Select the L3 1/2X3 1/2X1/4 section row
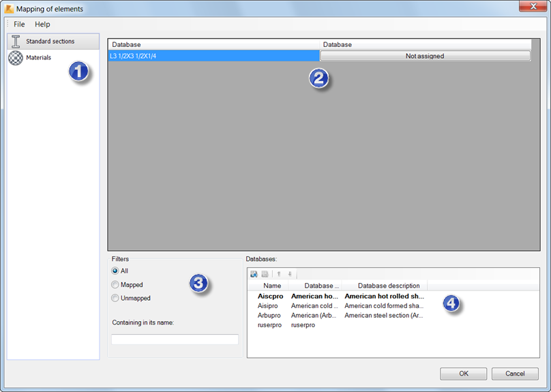The image size is (551, 392). click(213, 56)
